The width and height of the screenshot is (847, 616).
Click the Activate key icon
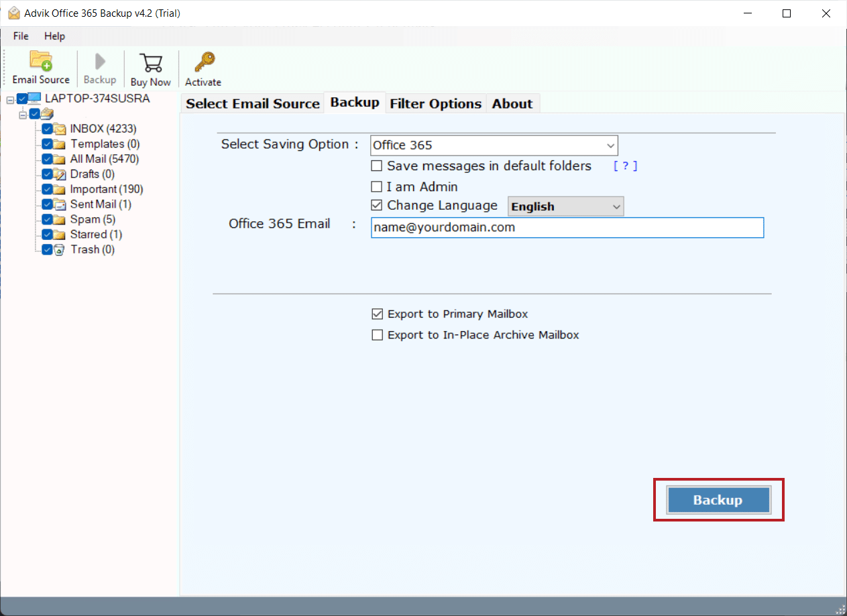(x=203, y=62)
